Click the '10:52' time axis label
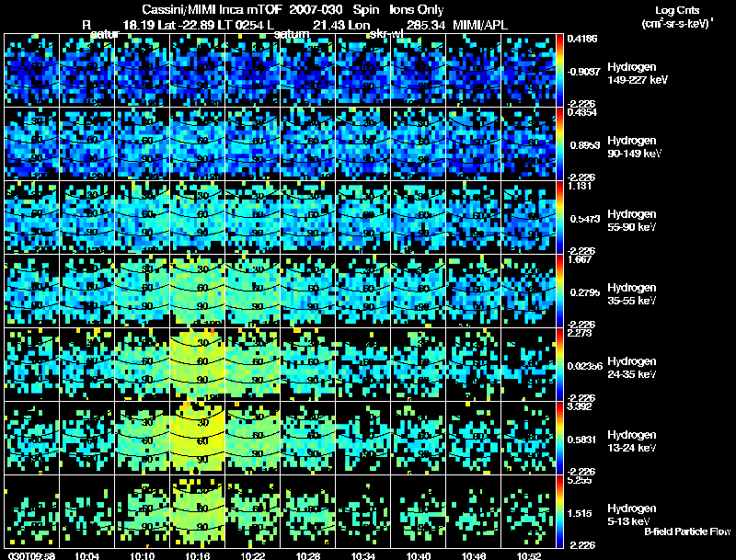The image size is (736, 560). (x=529, y=555)
